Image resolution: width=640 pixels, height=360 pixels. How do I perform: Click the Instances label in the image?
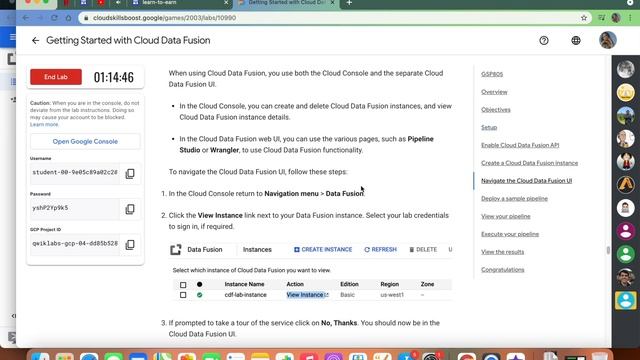point(257,249)
